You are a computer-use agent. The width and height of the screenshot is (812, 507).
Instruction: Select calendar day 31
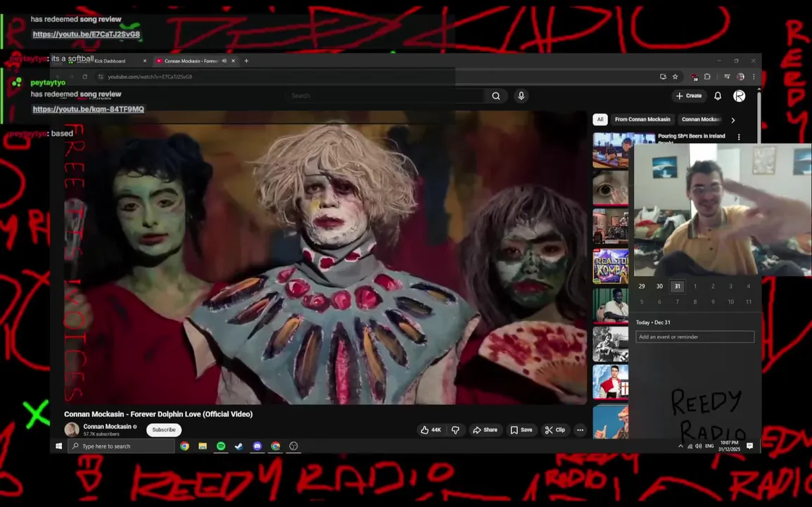[678, 287]
